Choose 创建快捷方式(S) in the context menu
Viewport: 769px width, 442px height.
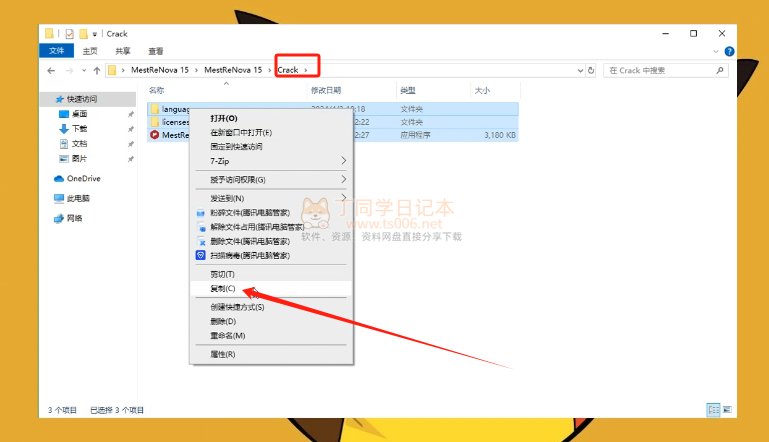click(271, 307)
